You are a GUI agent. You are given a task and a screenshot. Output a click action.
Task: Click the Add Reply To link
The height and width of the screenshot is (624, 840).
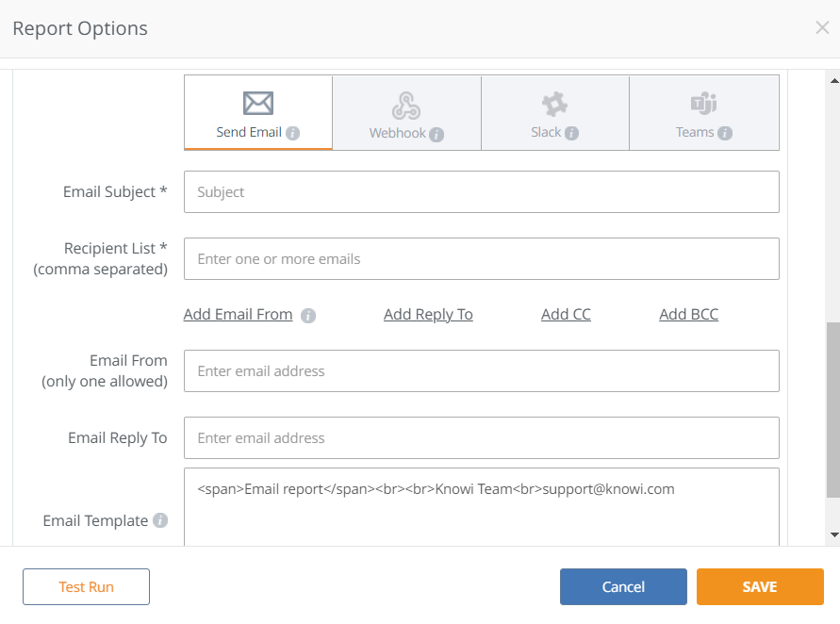coord(428,315)
